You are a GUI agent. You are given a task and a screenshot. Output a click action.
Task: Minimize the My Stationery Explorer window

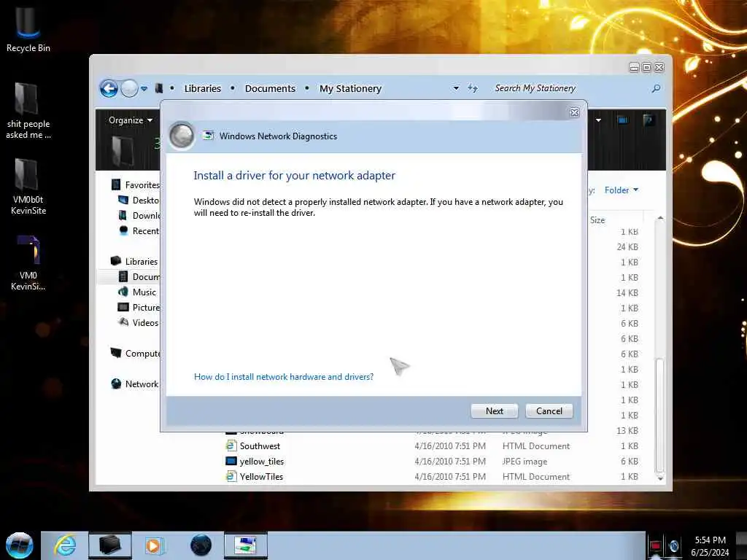click(x=634, y=67)
